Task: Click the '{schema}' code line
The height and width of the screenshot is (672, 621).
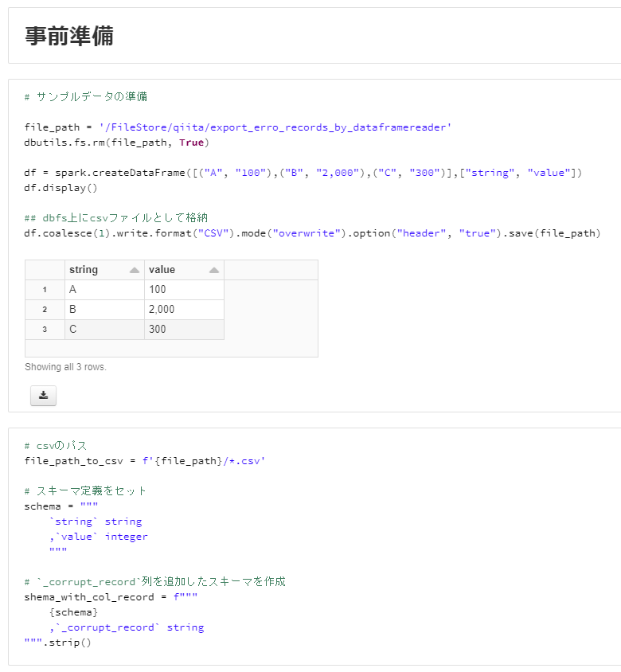Action: (73, 612)
